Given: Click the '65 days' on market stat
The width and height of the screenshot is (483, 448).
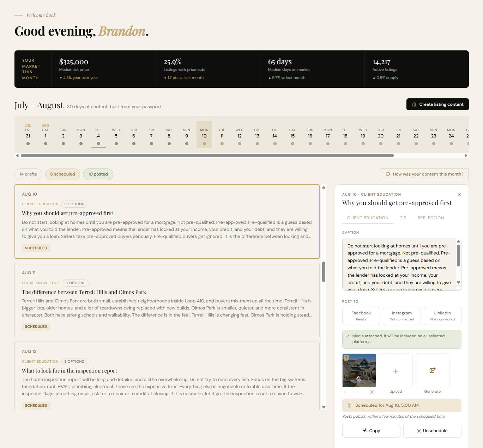Looking at the screenshot, I should (x=280, y=62).
